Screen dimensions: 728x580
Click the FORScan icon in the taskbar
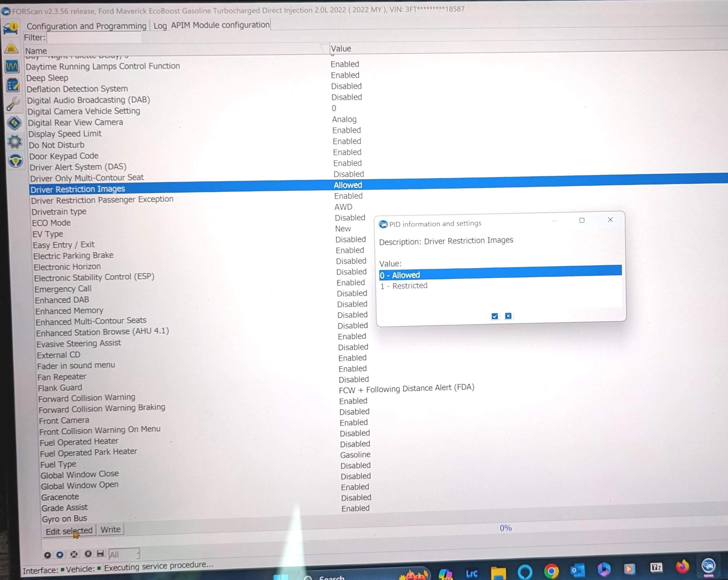point(708,565)
